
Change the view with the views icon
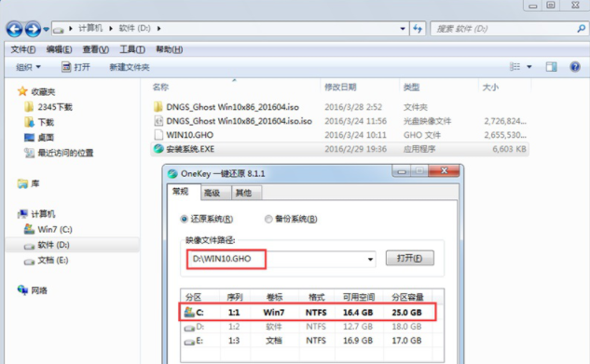(515, 67)
